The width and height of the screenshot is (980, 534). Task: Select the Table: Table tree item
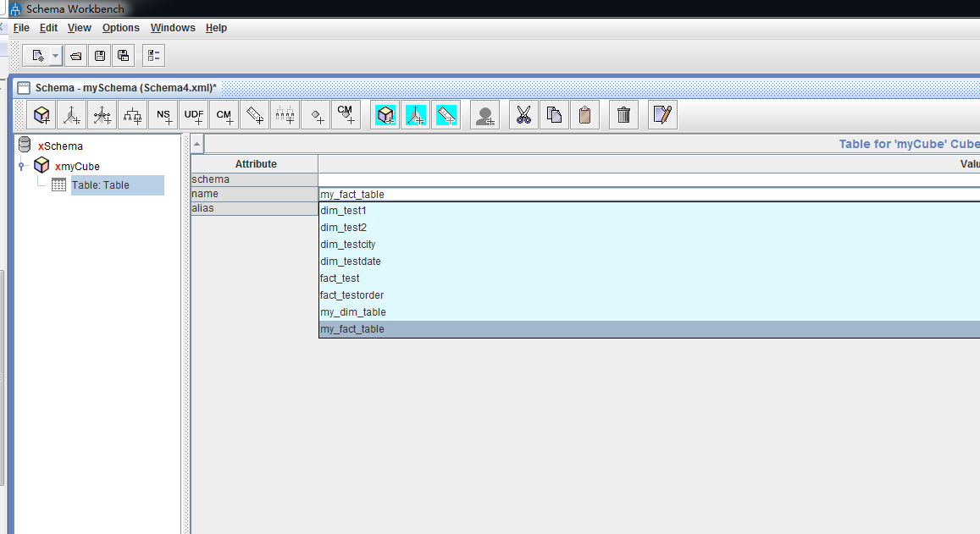101,184
